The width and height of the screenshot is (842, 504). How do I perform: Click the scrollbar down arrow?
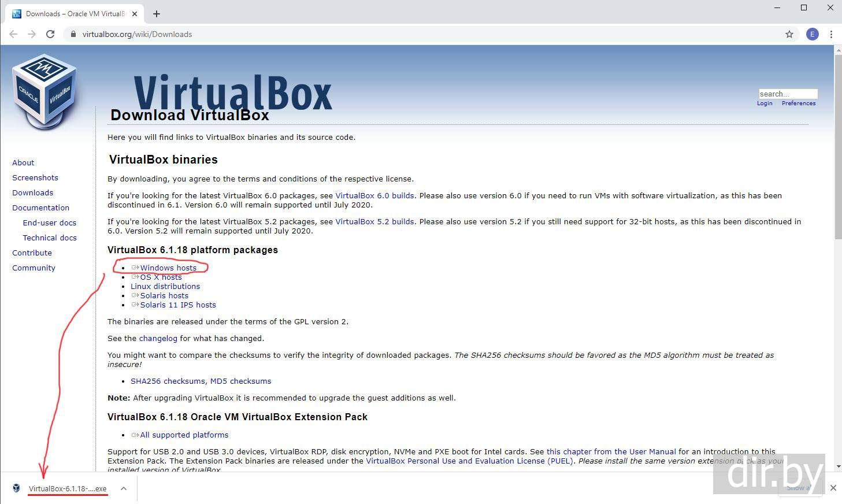tap(838, 466)
